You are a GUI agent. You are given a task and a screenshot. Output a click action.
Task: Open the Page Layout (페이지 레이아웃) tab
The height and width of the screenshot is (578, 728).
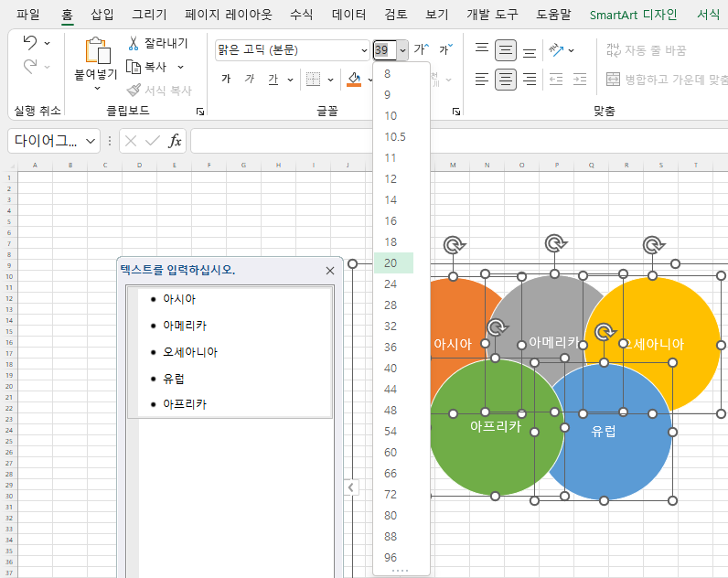(x=229, y=14)
